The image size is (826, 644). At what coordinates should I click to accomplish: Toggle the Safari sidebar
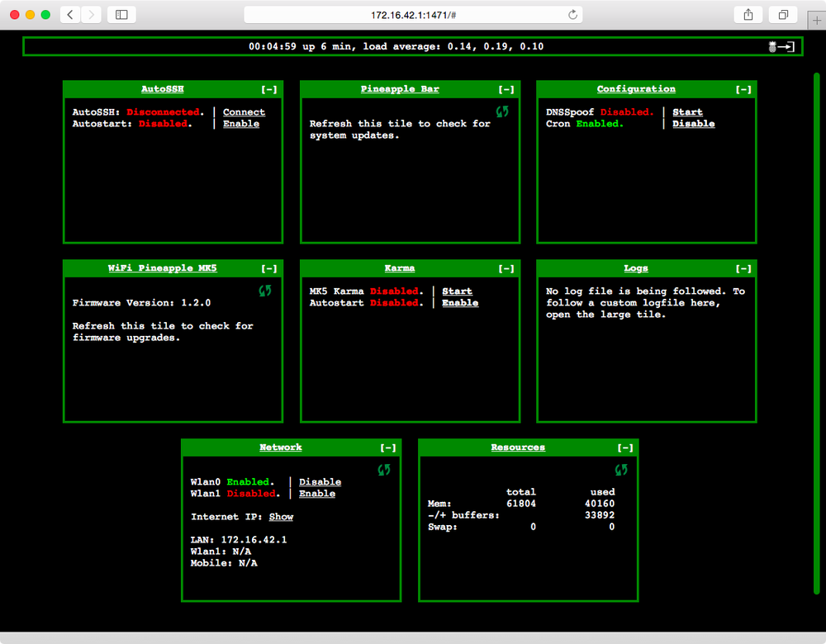tap(121, 15)
